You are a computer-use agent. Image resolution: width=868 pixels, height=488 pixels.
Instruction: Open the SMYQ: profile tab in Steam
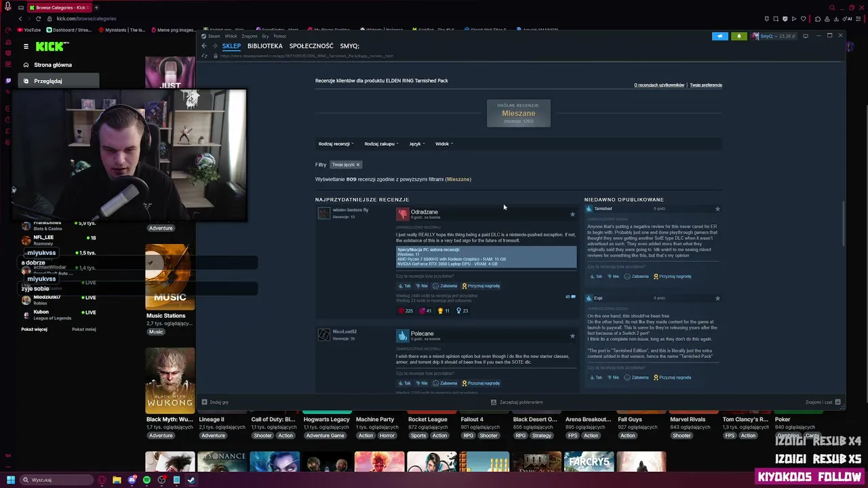[349, 46]
